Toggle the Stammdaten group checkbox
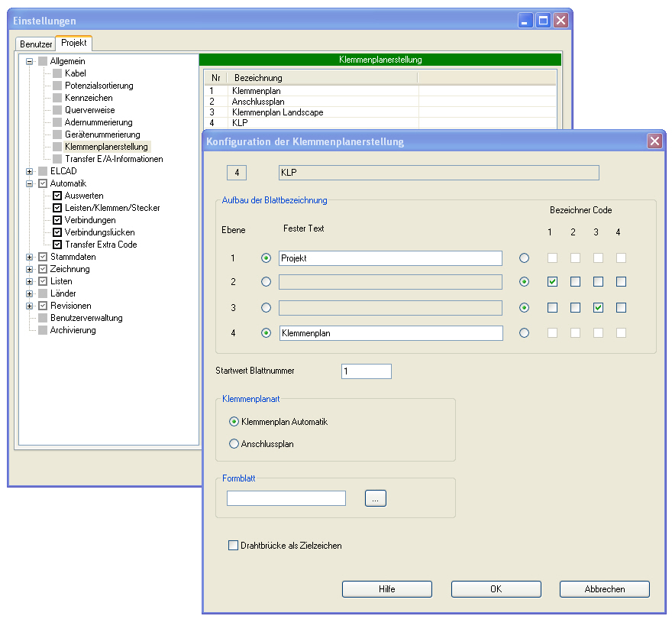Viewport: 672px width, 619px height. pyautogui.click(x=43, y=257)
